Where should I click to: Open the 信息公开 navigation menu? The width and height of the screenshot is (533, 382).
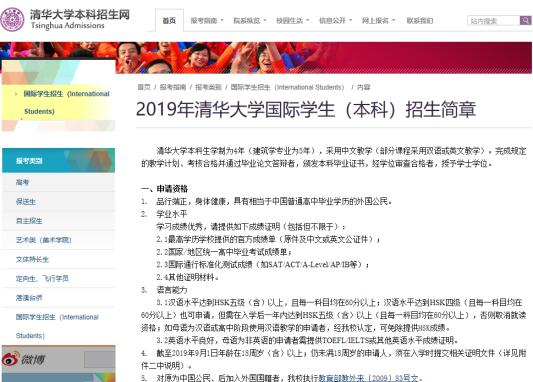332,21
